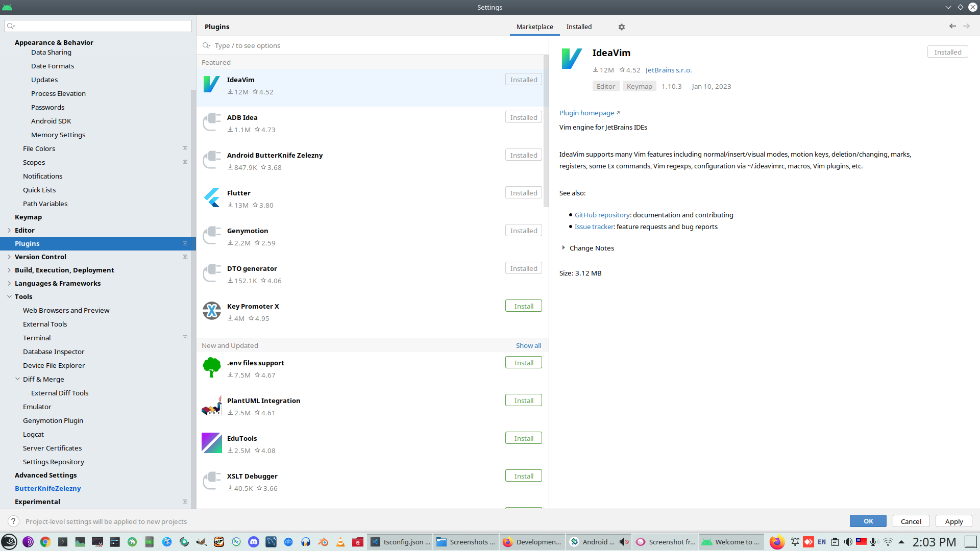
Task: Open the help question mark icon
Action: click(13, 521)
